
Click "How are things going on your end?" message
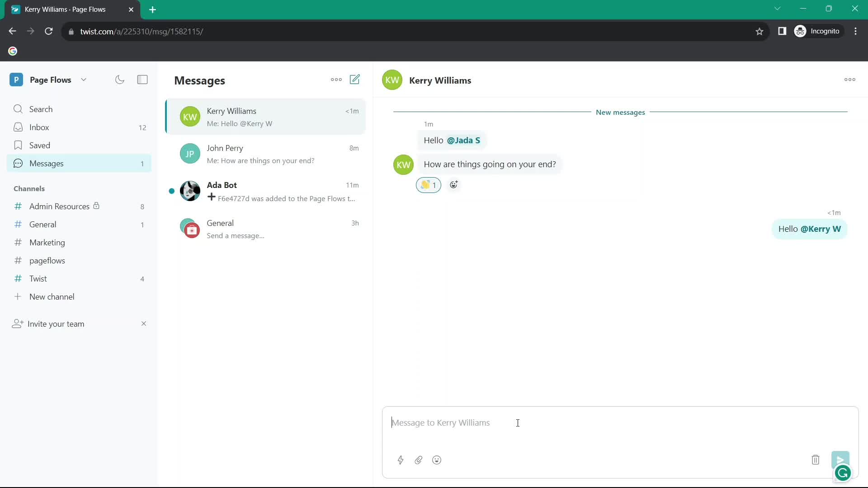[x=490, y=164]
